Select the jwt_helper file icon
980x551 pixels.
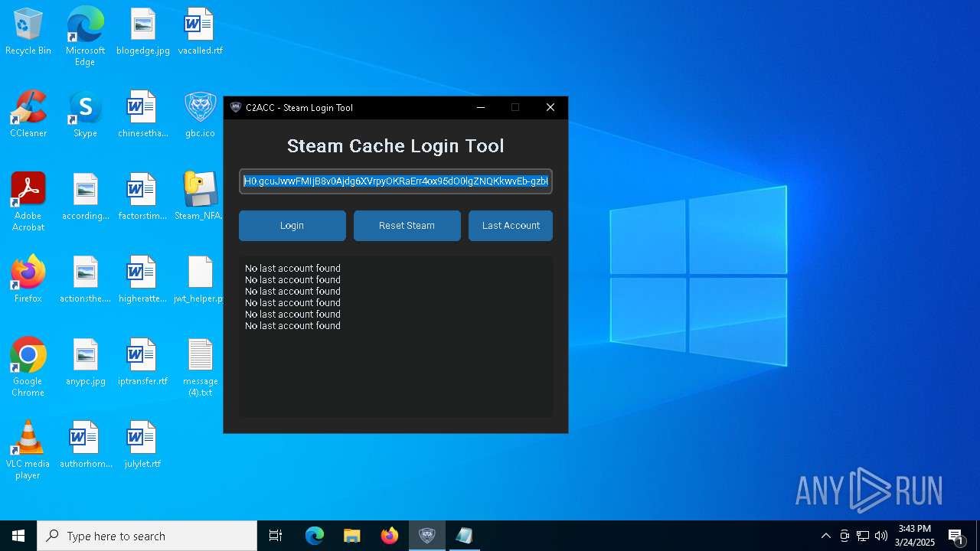point(200,280)
